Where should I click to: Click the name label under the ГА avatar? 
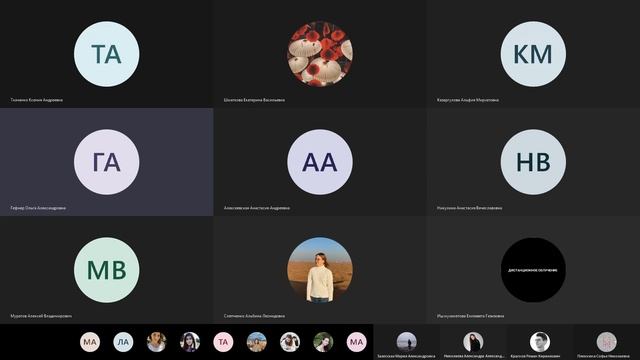[x=38, y=208]
